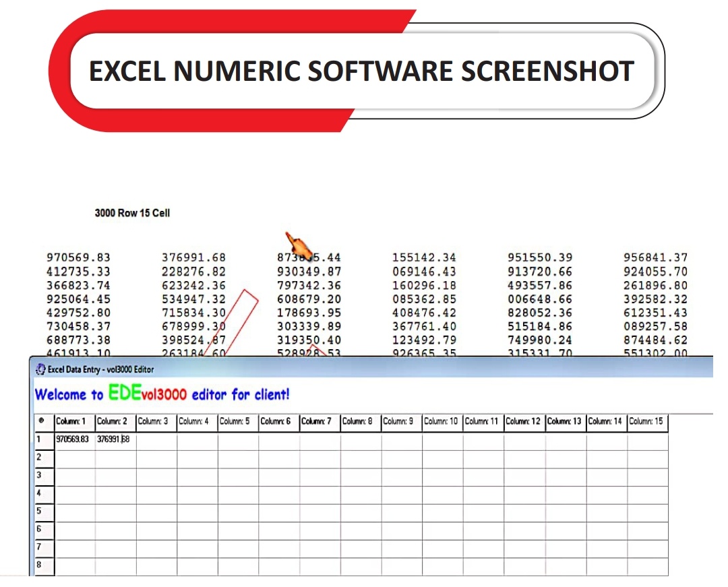The width and height of the screenshot is (728, 587).
Task: Select the Column: 2 header
Action: pos(115,421)
